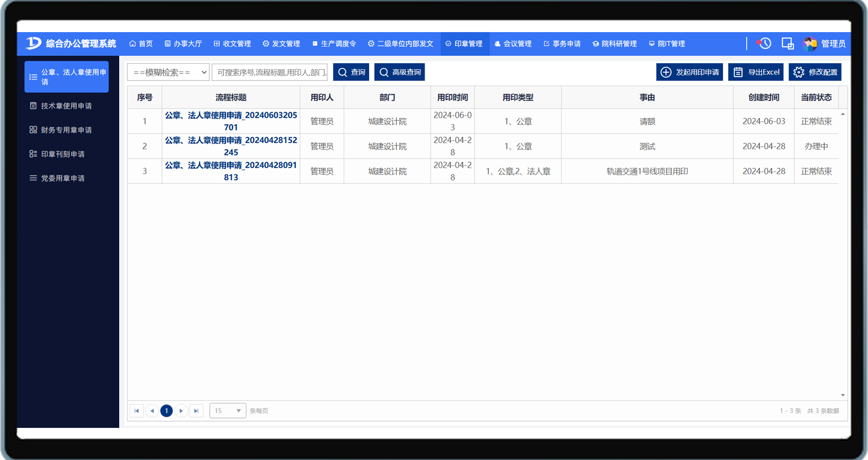Viewport: 868px width, 460px height.
Task: Click the screen switch icon in header
Action: pyautogui.click(x=788, y=44)
